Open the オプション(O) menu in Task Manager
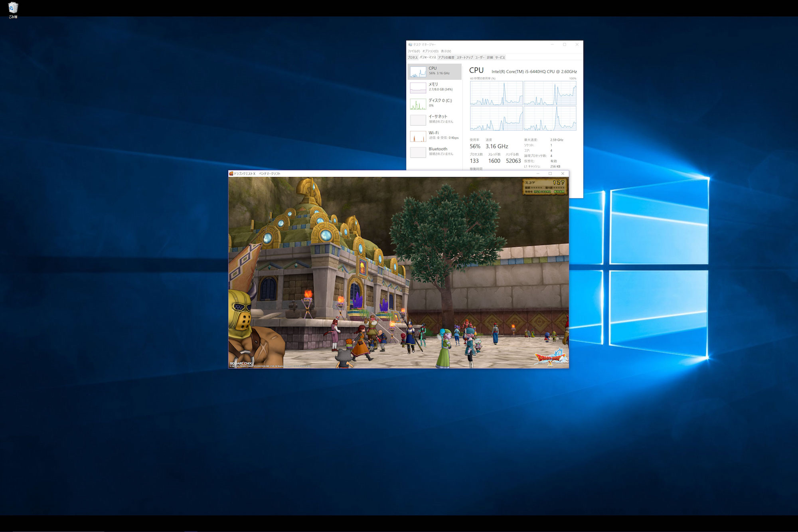 pos(430,51)
